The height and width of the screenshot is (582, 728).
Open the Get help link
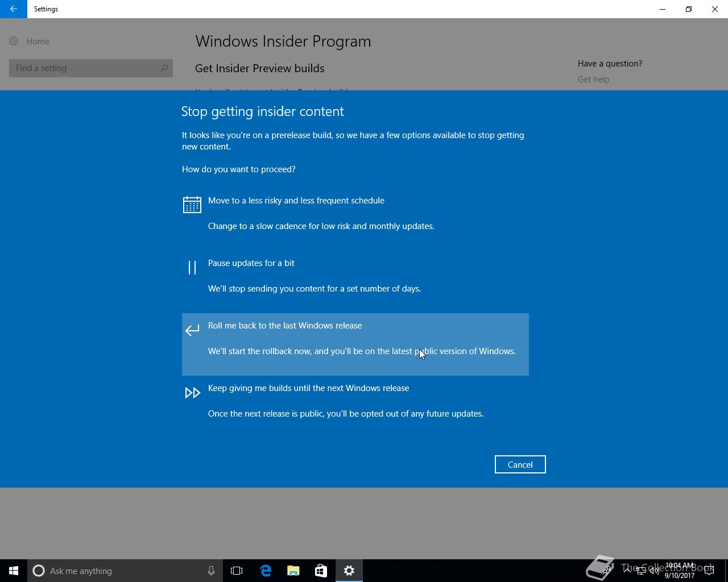pos(593,80)
